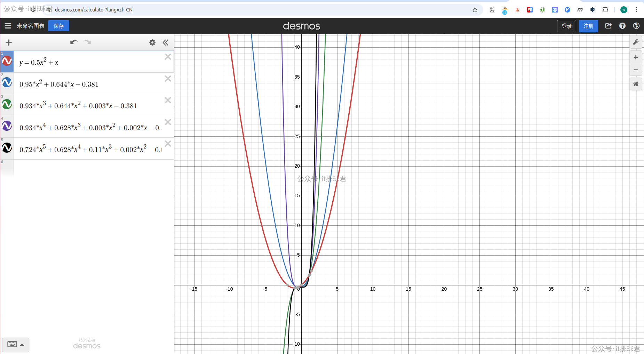
Task: Open the language globe menu
Action: (636, 26)
